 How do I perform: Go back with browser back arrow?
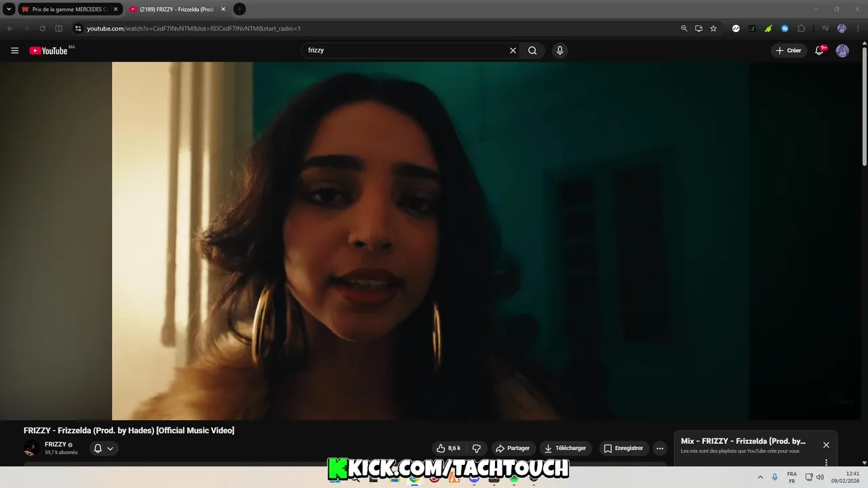(9, 28)
